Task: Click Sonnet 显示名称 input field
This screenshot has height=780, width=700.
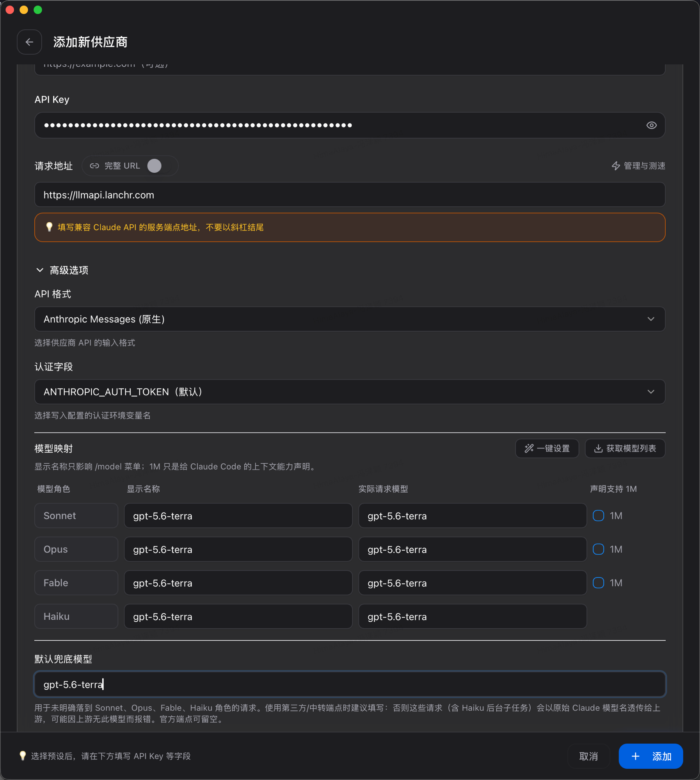Action: [x=238, y=516]
